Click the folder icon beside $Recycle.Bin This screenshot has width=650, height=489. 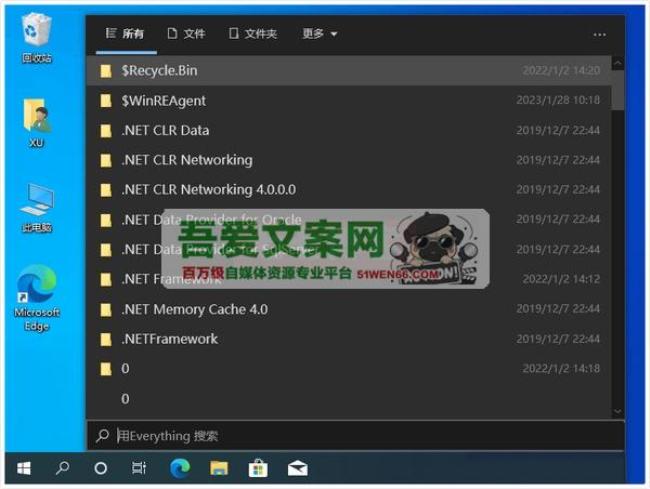coord(106,71)
